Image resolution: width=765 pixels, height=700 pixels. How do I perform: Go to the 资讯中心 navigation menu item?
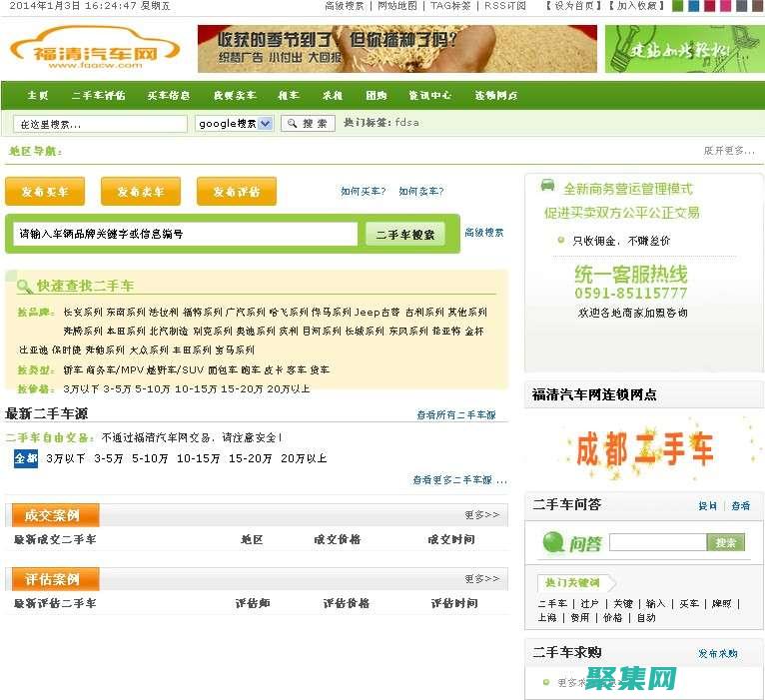click(429, 96)
